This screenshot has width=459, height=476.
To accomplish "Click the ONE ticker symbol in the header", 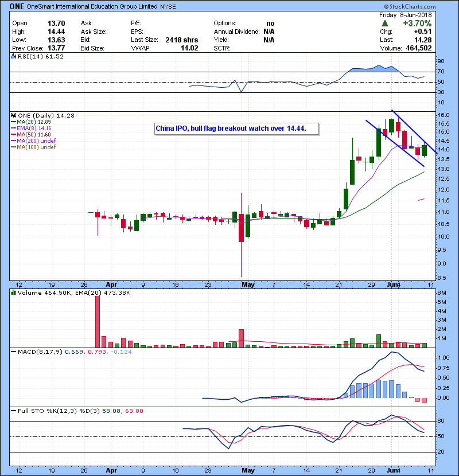I will click(17, 6).
